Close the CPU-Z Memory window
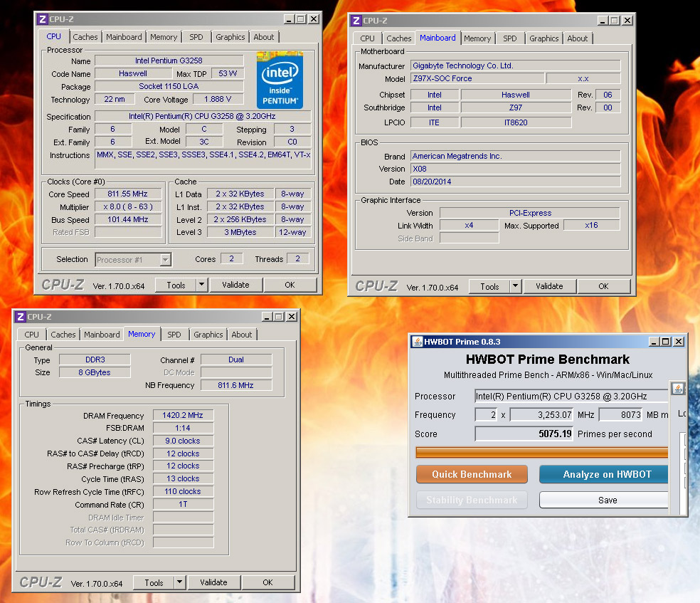700x603 pixels. tap(292, 317)
